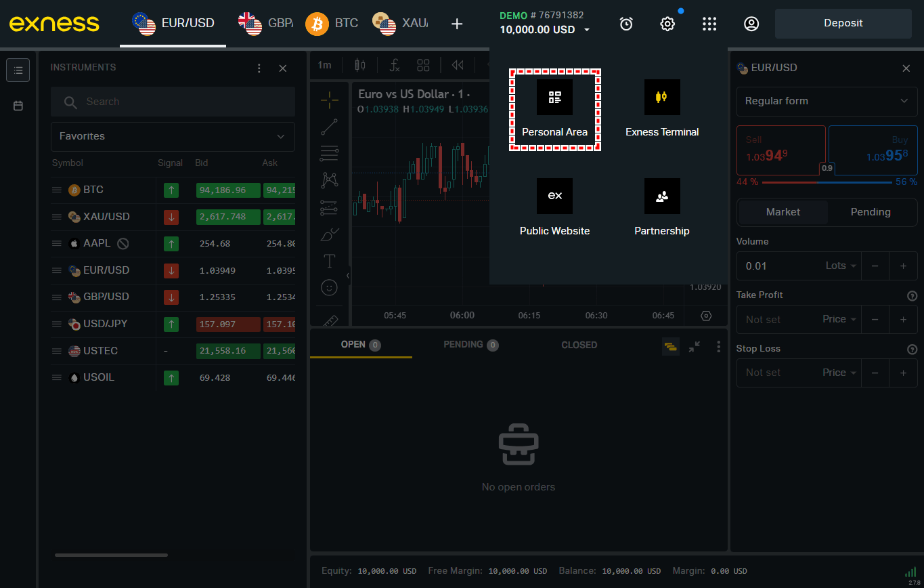This screenshot has height=588, width=924.
Task: Open the Stop Loss Price unit dropdown
Action: (839, 373)
